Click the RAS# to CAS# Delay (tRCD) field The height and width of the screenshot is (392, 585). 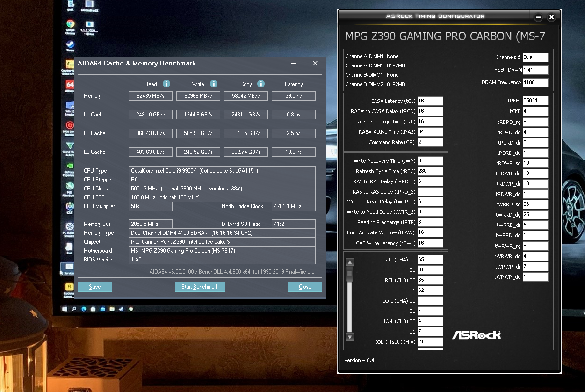click(430, 111)
